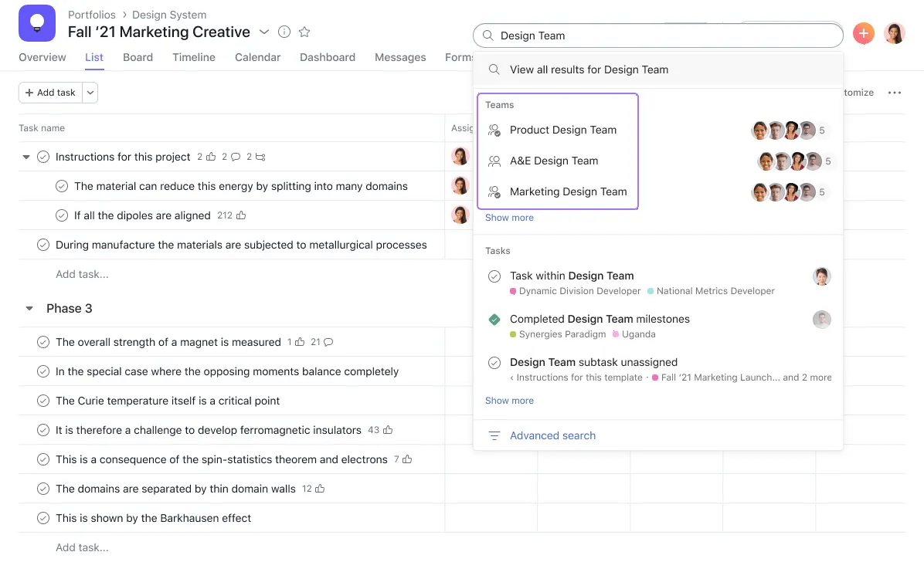The width and height of the screenshot is (924, 562).
Task: Click the orange plus create button
Action: (863, 33)
